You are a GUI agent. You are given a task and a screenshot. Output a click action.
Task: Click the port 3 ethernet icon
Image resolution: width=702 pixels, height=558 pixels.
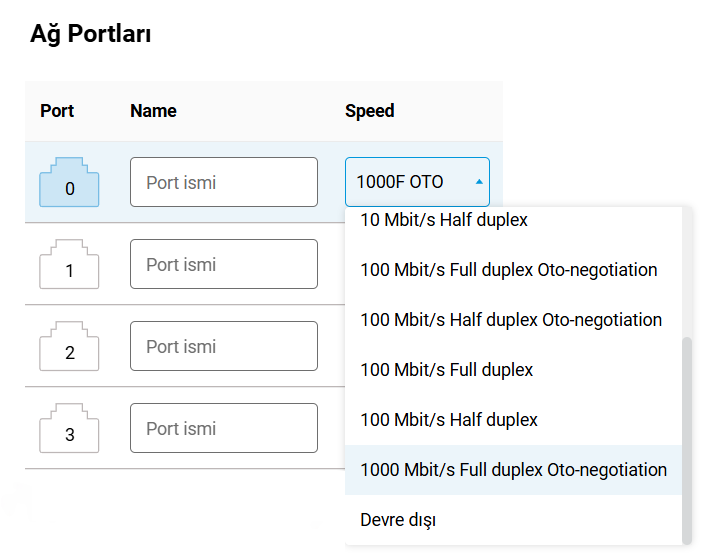click(69, 429)
